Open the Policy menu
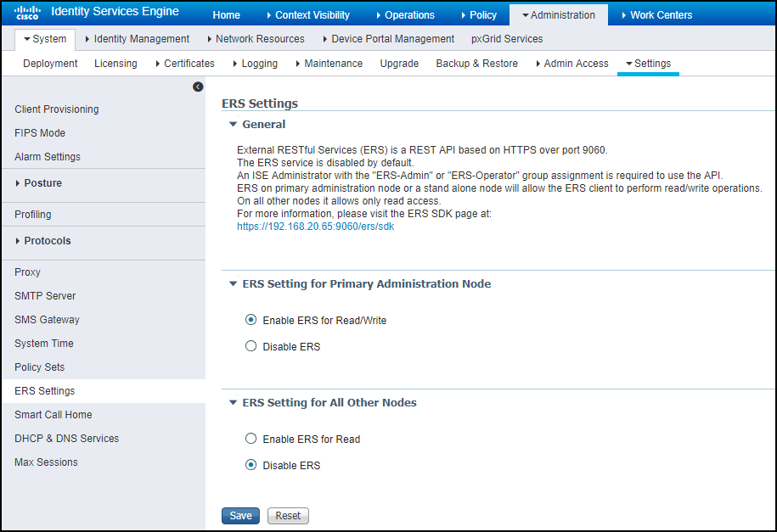Viewport: 777px width, 532px height. point(479,15)
